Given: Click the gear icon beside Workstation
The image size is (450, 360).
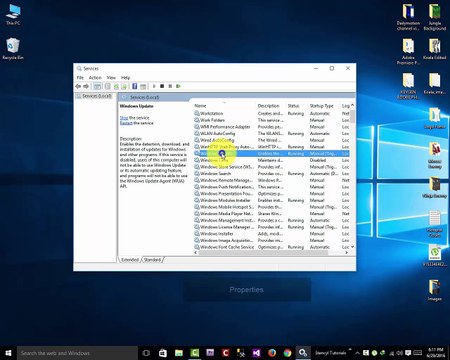Looking at the screenshot, I should [197, 114].
